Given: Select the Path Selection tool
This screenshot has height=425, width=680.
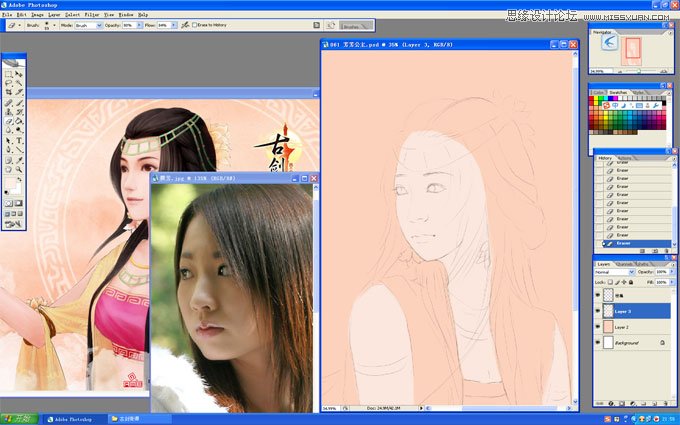Looking at the screenshot, I should pos(8,141).
